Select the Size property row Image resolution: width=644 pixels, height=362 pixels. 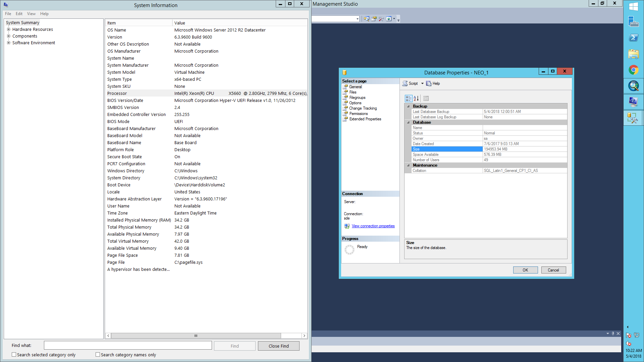489,149
